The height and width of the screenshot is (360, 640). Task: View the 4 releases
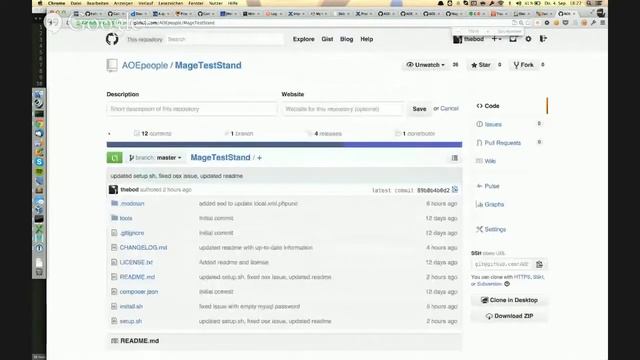(x=325, y=133)
